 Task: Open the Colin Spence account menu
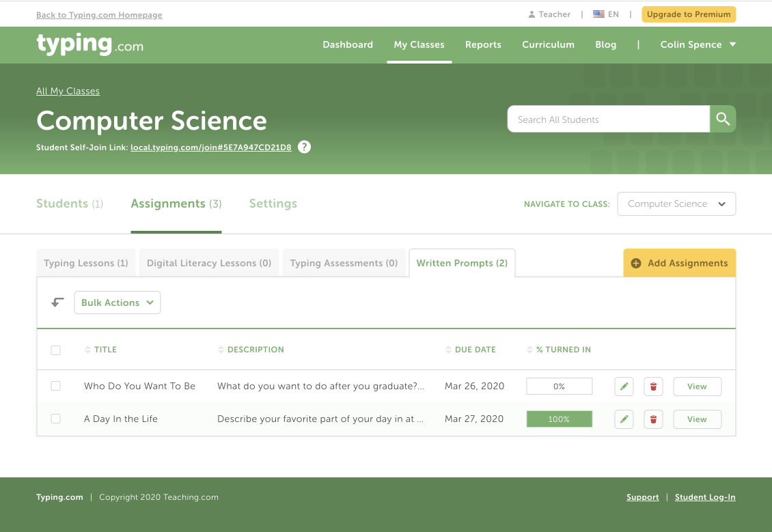697,44
